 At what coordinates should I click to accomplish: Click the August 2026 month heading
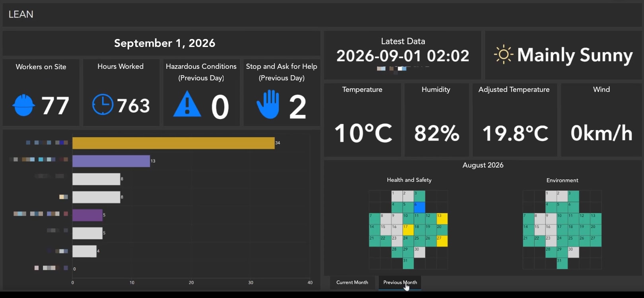(x=483, y=165)
